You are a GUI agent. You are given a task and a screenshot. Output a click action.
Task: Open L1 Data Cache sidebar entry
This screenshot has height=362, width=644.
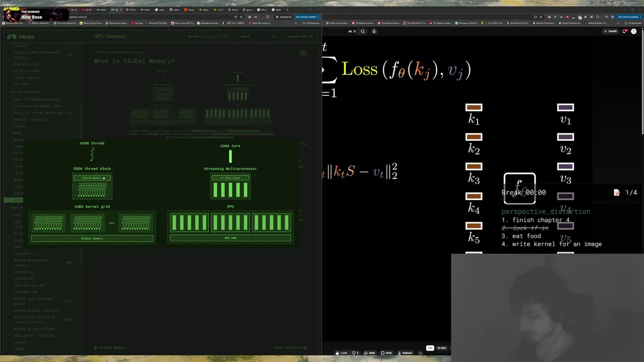(x=27, y=71)
